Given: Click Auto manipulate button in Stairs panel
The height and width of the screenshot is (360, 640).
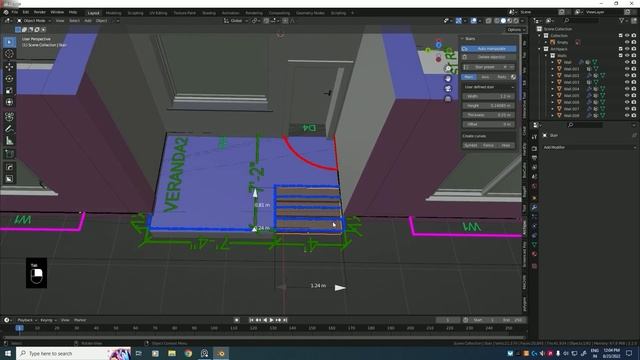Looking at the screenshot, I should click(489, 49).
